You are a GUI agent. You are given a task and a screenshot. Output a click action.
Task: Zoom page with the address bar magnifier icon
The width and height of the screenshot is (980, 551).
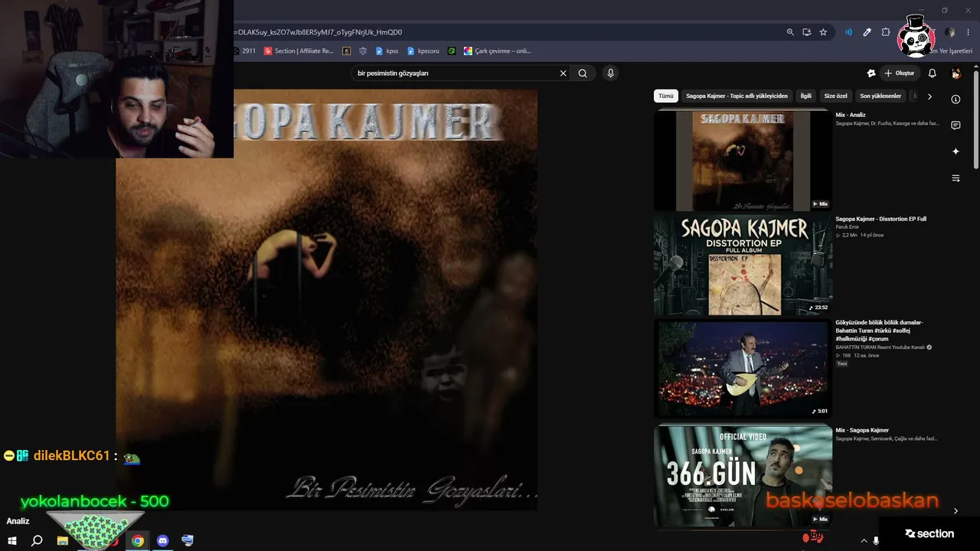790,32
